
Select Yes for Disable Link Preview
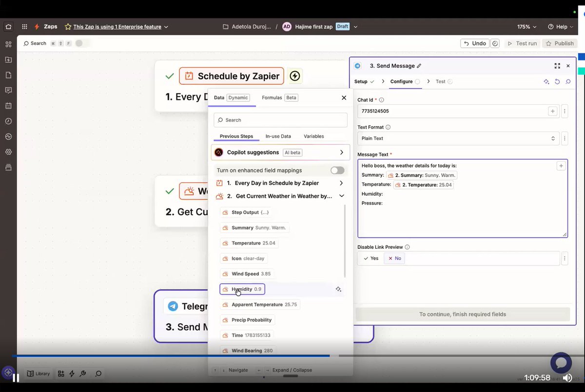[x=371, y=258]
